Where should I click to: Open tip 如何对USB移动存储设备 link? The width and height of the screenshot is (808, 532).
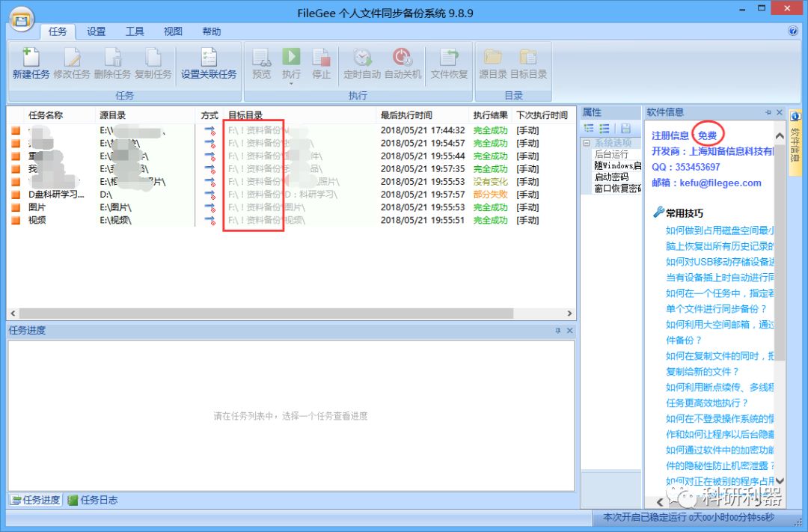tap(720, 262)
